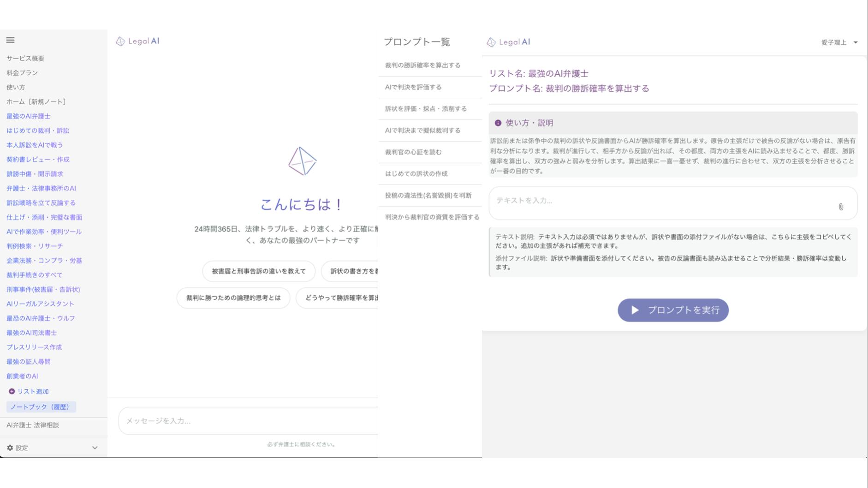868x488 pixels.
Task: Click the settings gear icon
Action: 10,448
